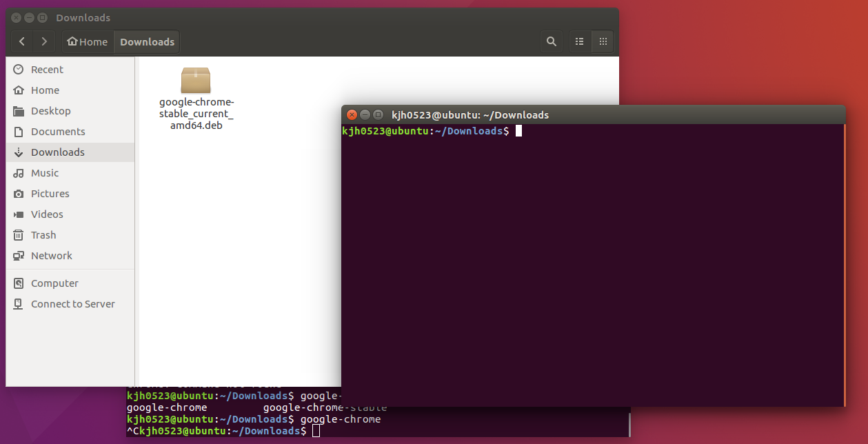Click the Downloads breadcrumb button

pos(147,41)
